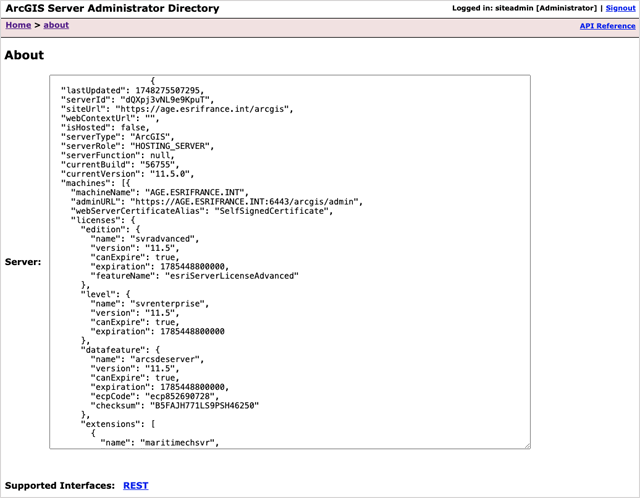Click the "serverFunction": null line
The height and width of the screenshot is (498, 640).
(118, 155)
